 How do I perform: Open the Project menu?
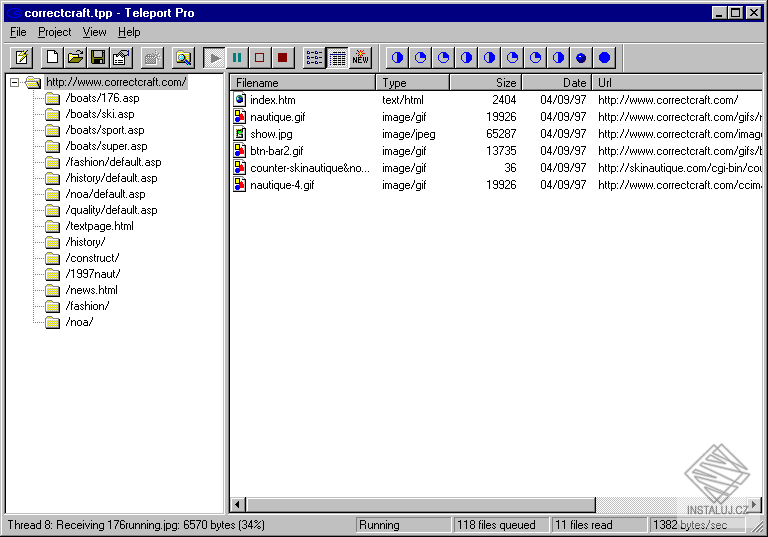[54, 32]
